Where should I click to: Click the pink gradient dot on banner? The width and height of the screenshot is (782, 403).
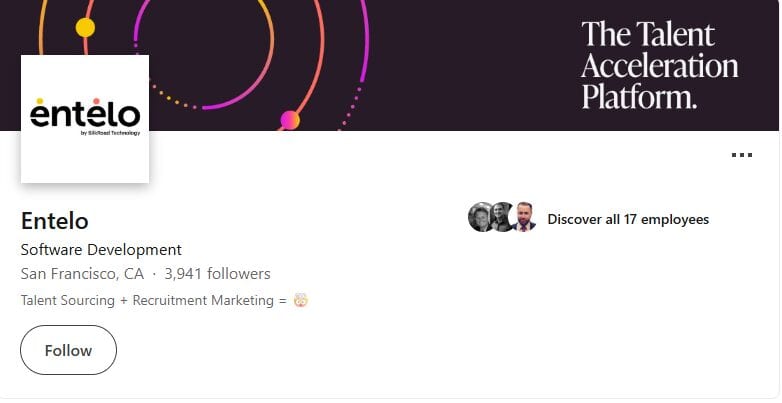[290, 120]
